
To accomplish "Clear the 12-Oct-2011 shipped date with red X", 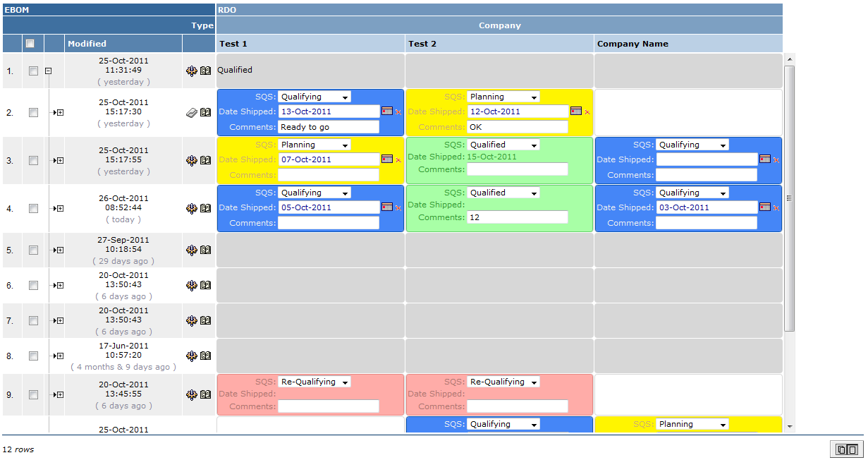I will [587, 112].
